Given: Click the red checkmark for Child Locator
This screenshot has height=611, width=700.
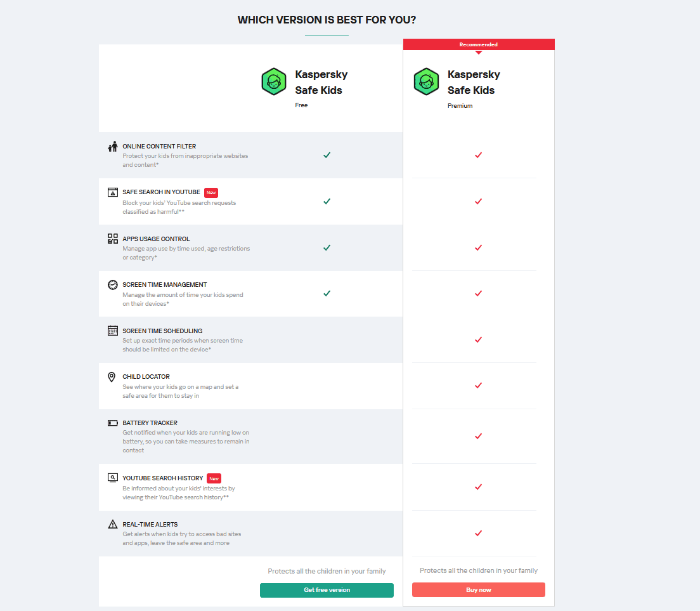Looking at the screenshot, I should click(x=479, y=386).
